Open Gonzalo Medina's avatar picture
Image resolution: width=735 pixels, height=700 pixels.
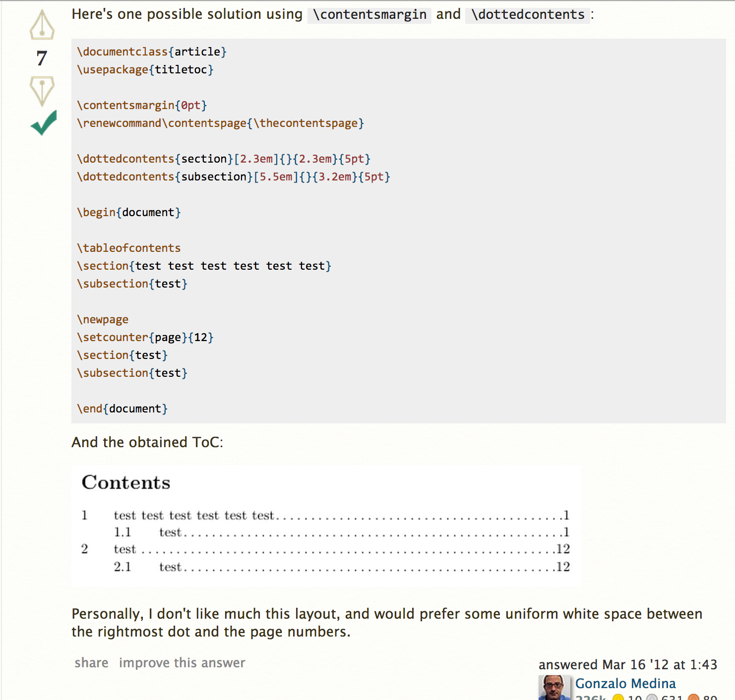click(554, 688)
